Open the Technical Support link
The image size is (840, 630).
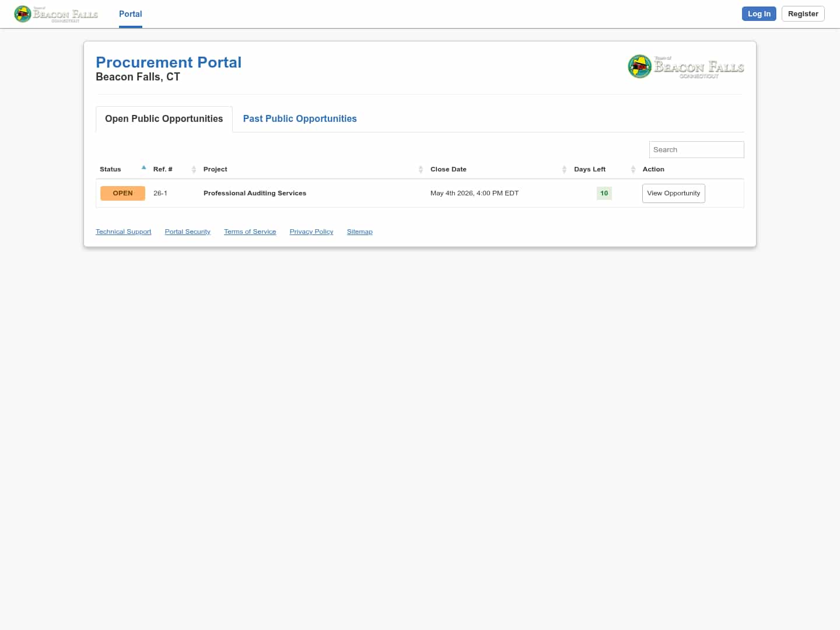point(123,232)
